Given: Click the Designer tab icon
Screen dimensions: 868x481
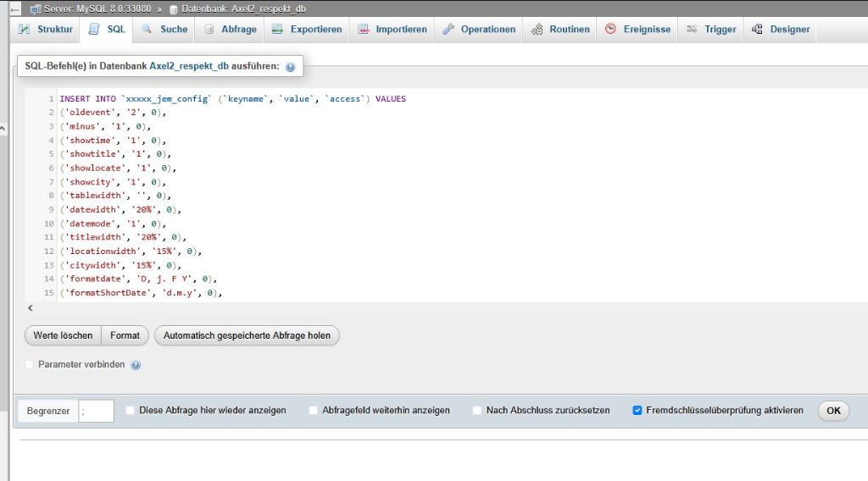Looking at the screenshot, I should pyautogui.click(x=757, y=30).
